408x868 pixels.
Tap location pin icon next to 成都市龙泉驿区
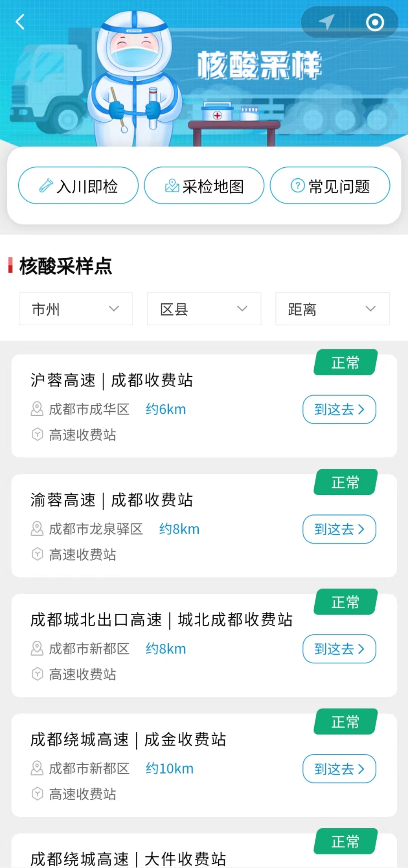(37, 529)
